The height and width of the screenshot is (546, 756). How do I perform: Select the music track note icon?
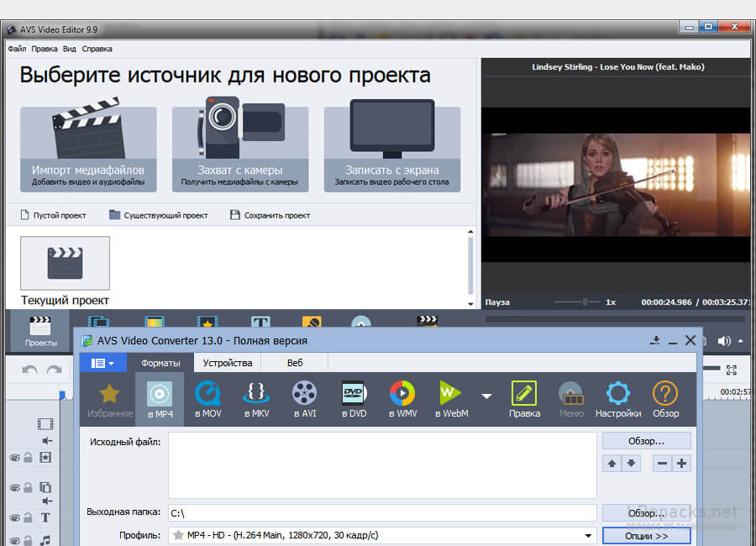coord(45,540)
